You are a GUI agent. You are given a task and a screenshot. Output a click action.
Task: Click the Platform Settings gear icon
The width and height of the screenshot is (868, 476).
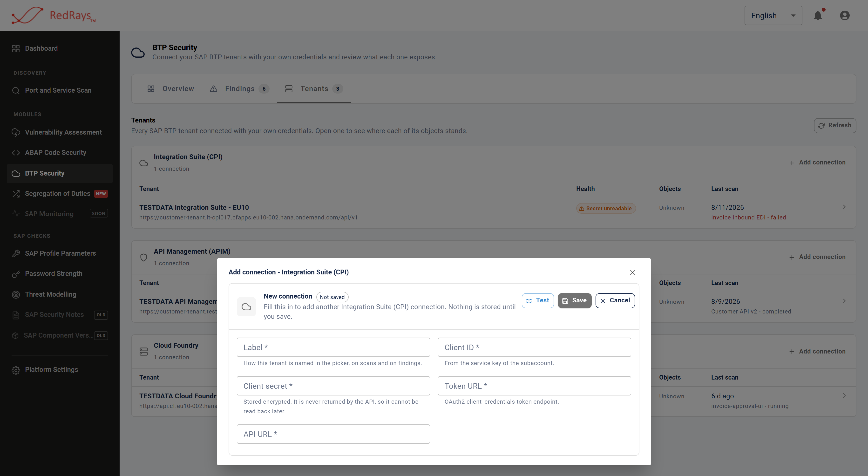[16, 370]
